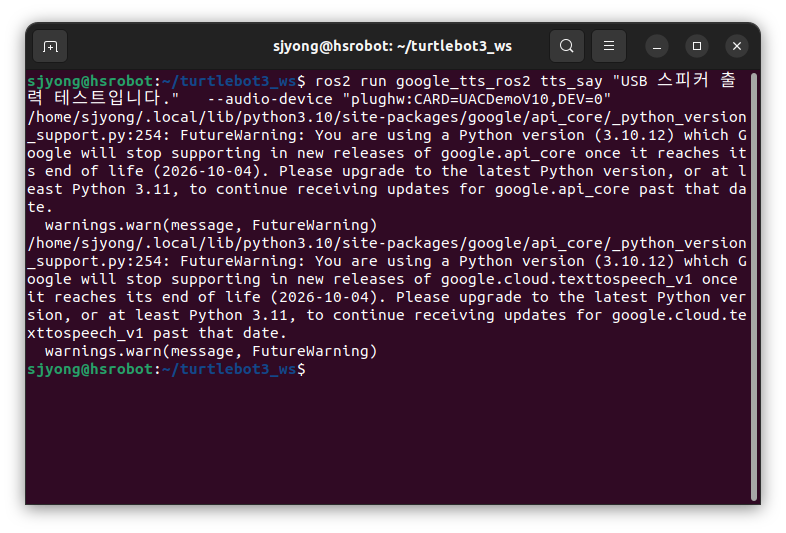Click the blue "~/turtlebot3_ws" path in the last prompt
Image resolution: width=786 pixels, height=533 pixels.
230,370
